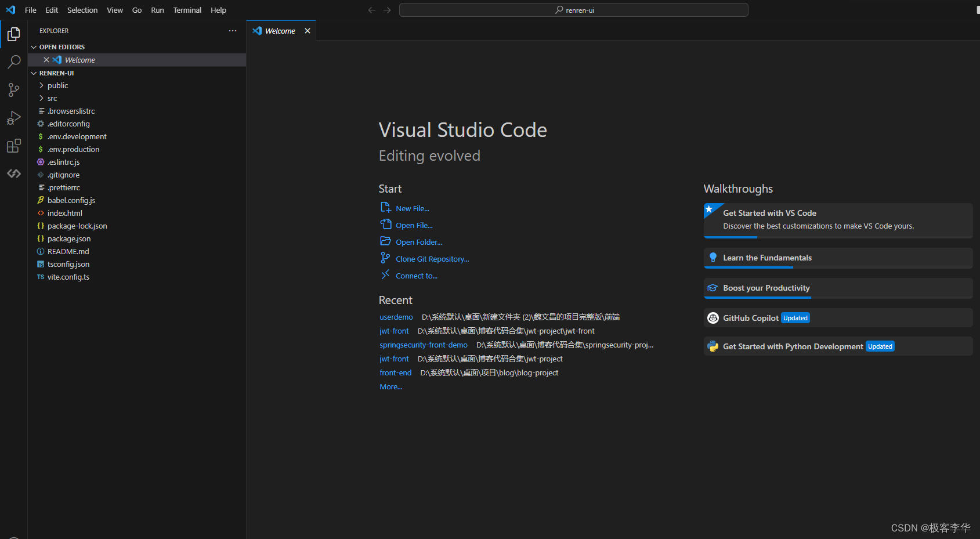Image resolution: width=980 pixels, height=539 pixels.
Task: Collapse the RENREN-UI folder section
Action: click(56, 73)
